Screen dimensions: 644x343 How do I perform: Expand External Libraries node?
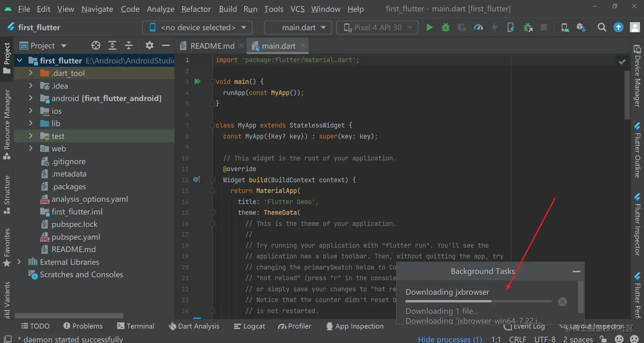(x=19, y=262)
